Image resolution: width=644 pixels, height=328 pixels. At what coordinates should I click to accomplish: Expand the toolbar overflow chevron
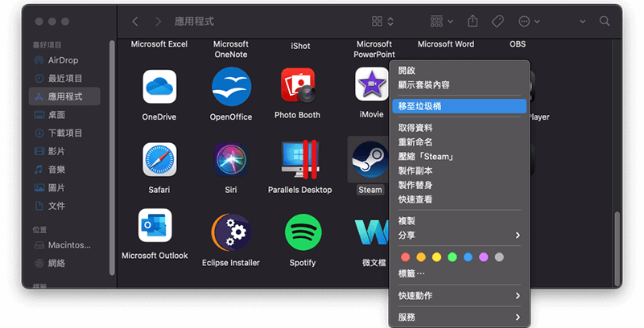click(x=582, y=22)
